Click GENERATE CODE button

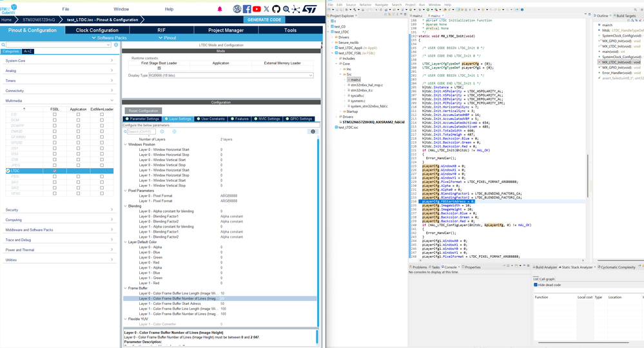[264, 20]
